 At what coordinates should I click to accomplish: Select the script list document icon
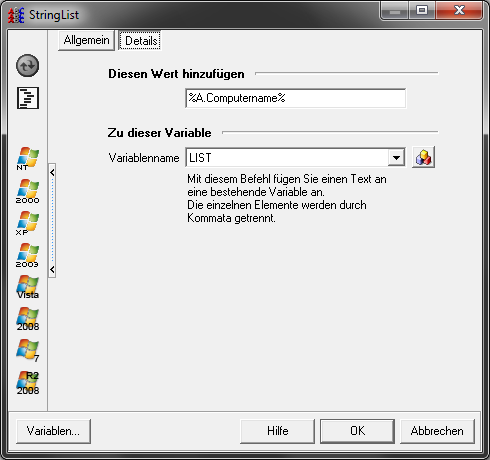[28, 98]
